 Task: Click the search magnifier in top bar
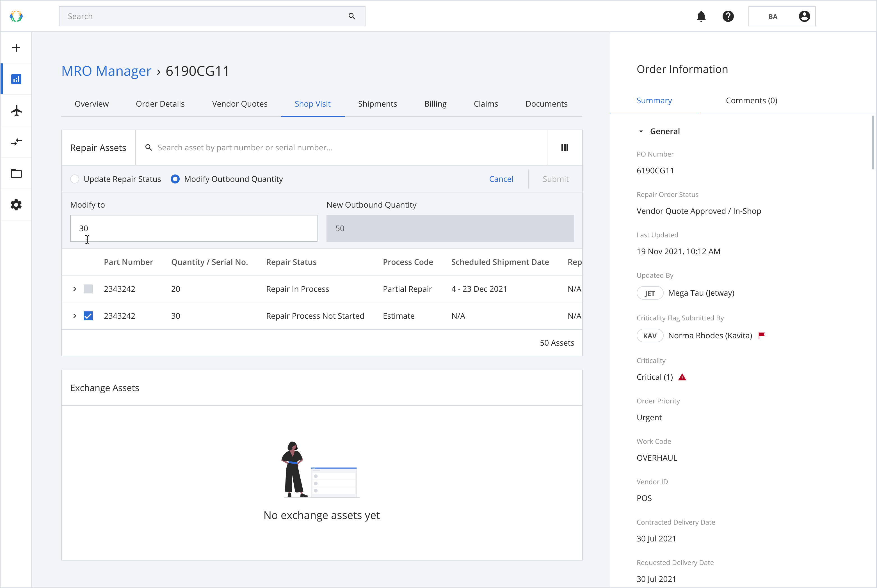352,16
